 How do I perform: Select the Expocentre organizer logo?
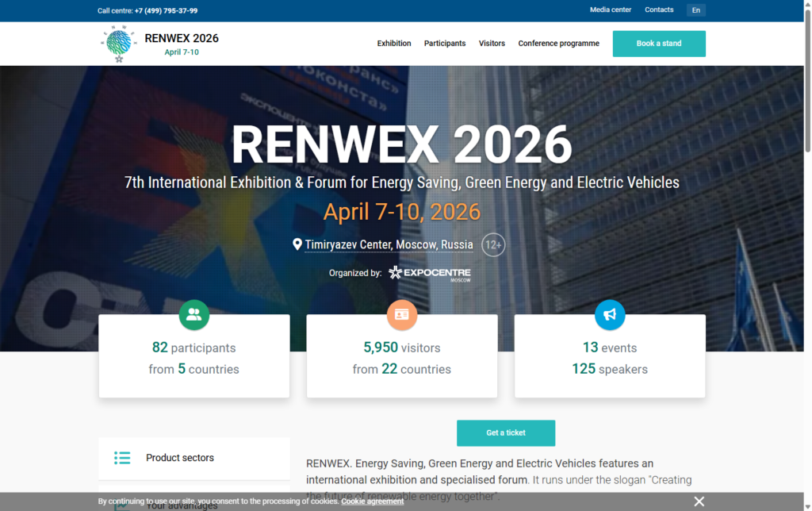429,272
